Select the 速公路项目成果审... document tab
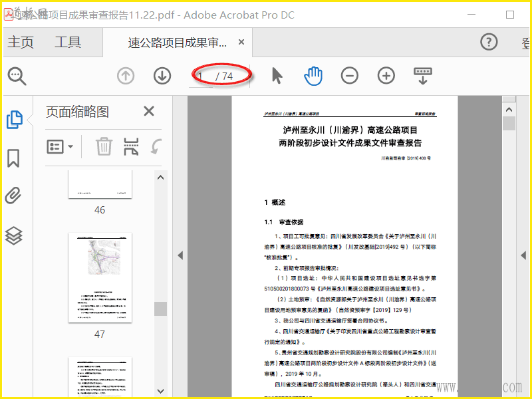This screenshot has height=399, width=532. 177,43
